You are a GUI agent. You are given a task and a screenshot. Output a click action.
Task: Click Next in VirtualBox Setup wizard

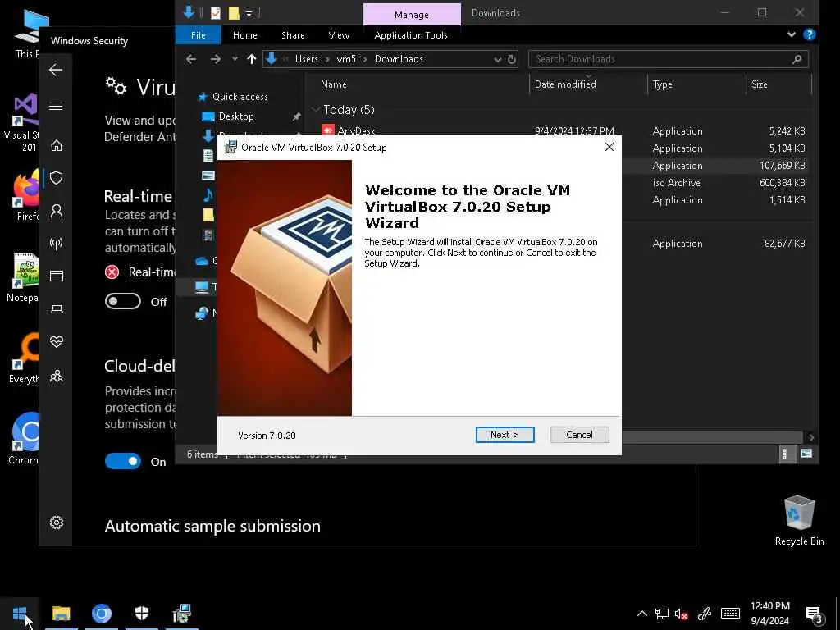tap(504, 435)
